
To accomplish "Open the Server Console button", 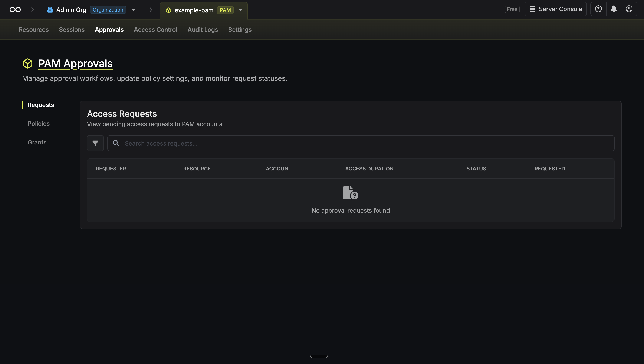I will pyautogui.click(x=556, y=9).
